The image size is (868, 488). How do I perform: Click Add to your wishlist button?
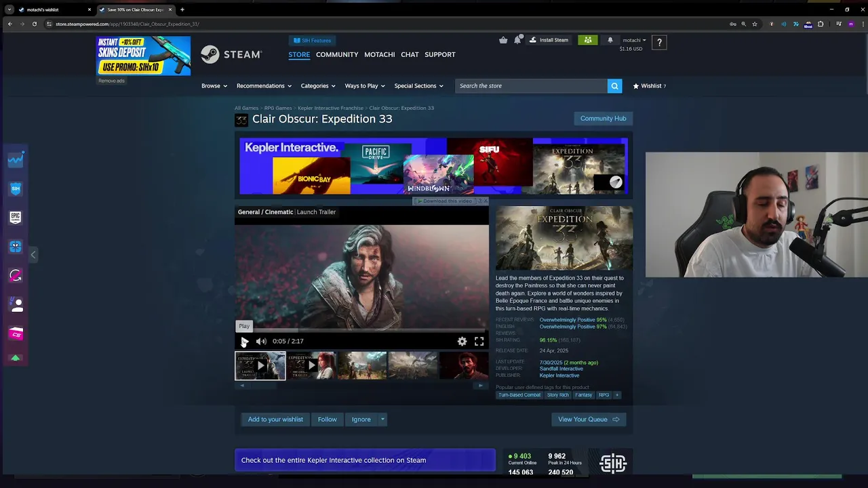[275, 420]
